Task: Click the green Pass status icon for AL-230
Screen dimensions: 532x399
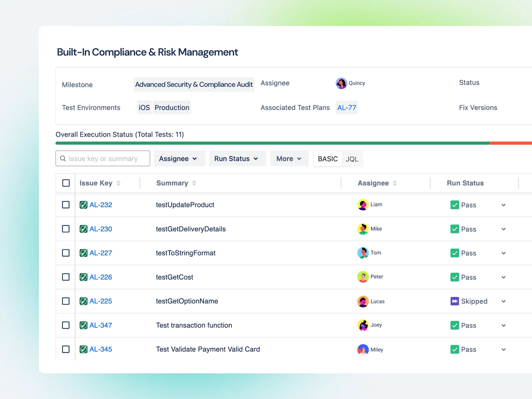Action: [455, 229]
